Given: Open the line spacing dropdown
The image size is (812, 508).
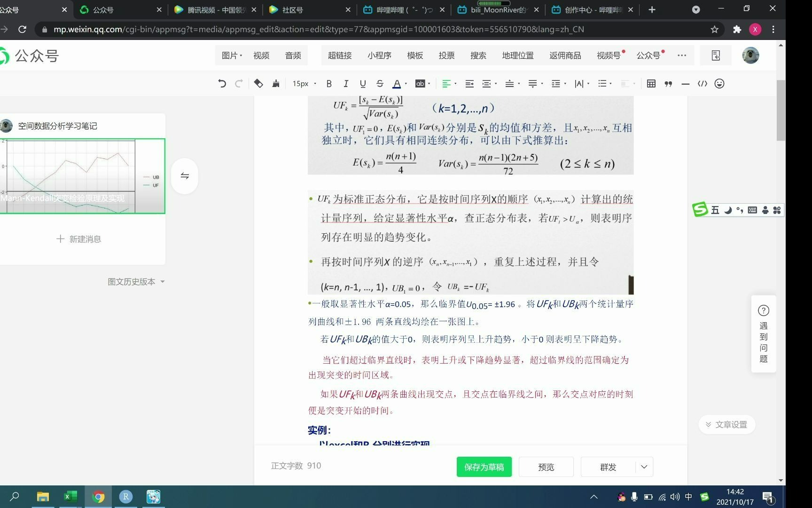Looking at the screenshot, I should click(558, 84).
